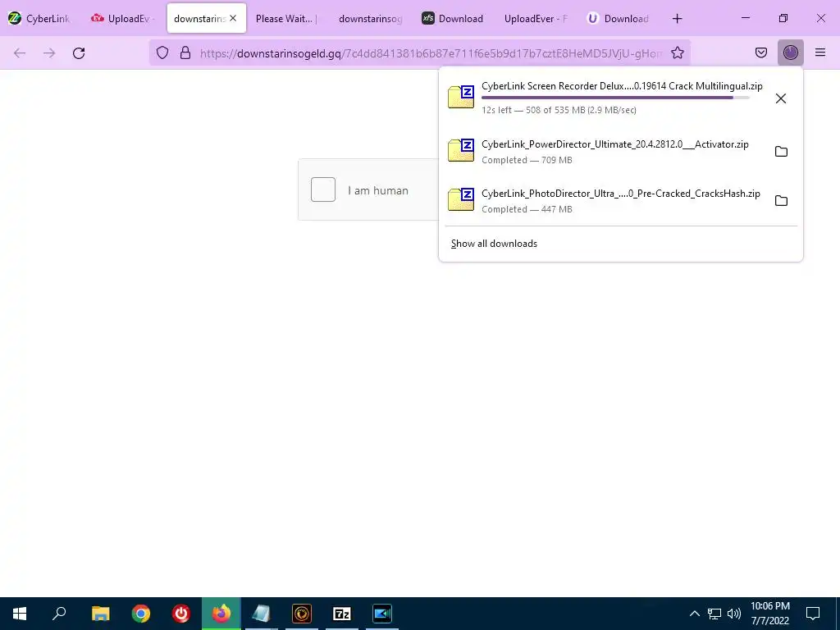Open a new browser tab
This screenshot has width=840, height=630.
pyautogui.click(x=677, y=19)
